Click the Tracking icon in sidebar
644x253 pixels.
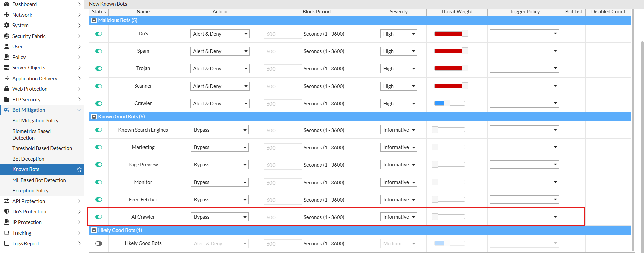(x=7, y=233)
